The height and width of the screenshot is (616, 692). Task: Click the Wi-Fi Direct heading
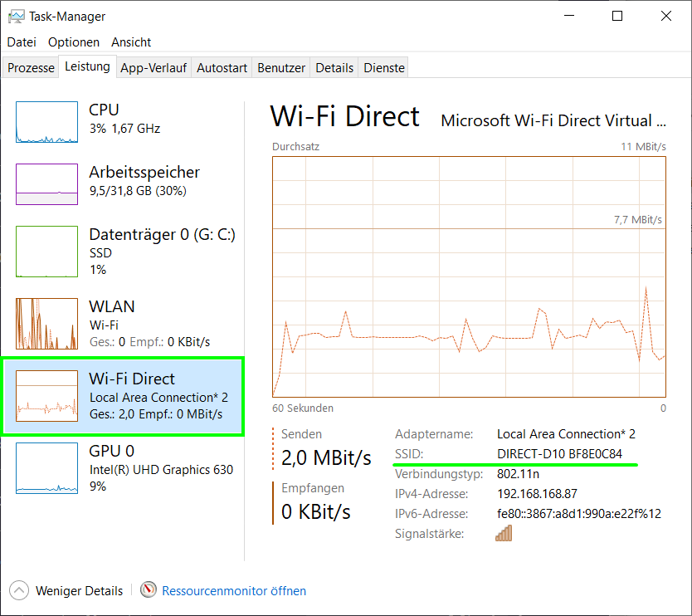[344, 116]
